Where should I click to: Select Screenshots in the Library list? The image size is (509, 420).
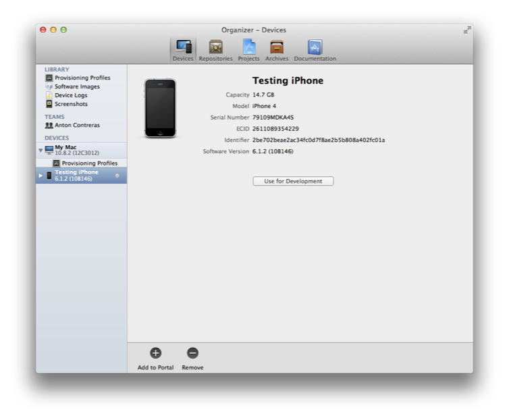pyautogui.click(x=70, y=104)
